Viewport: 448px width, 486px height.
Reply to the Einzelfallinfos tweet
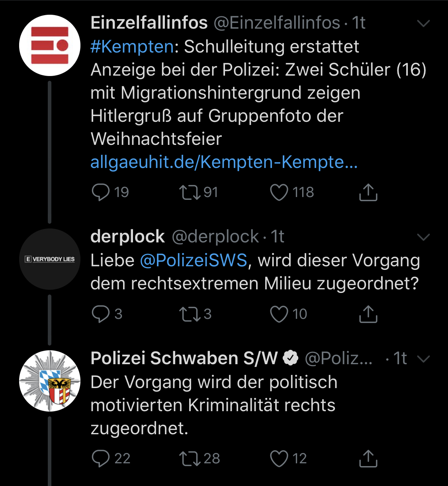coord(100,192)
